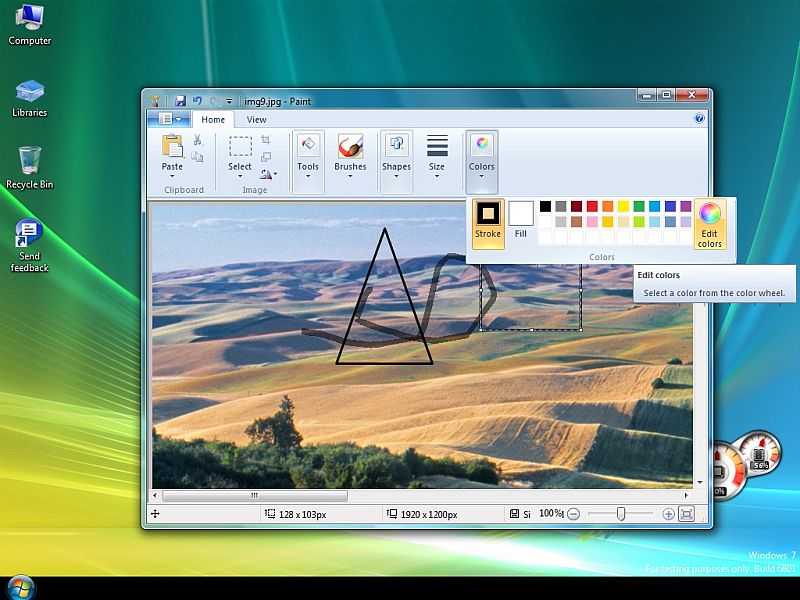Pick the bright red color swatch
This screenshot has height=600, width=800.
click(592, 206)
